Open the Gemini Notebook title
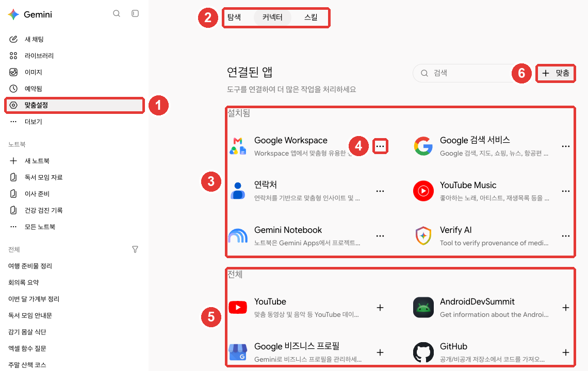The height and width of the screenshot is (371, 588). 288,230
